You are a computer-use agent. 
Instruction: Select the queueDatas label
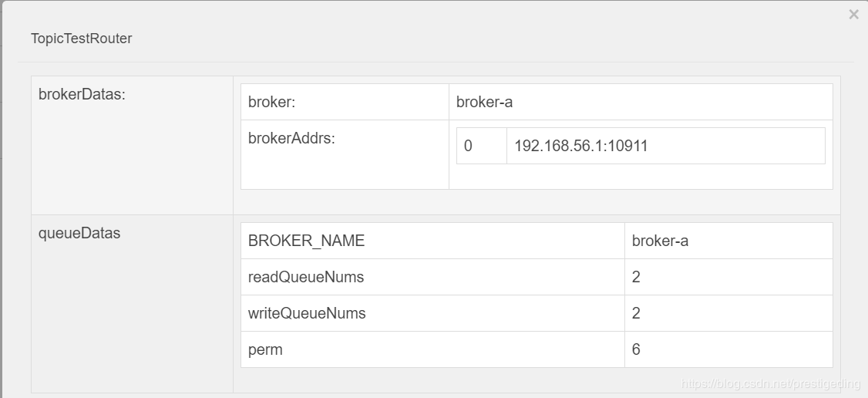[79, 233]
